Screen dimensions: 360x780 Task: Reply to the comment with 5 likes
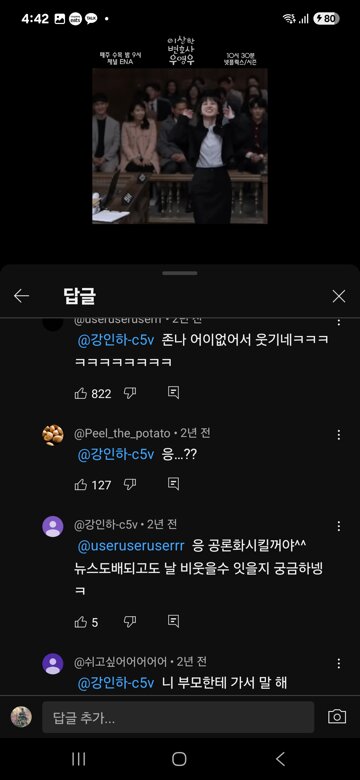[x=173, y=621]
